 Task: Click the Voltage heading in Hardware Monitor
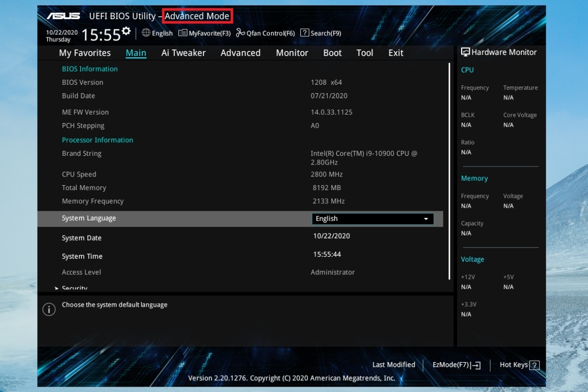[472, 259]
